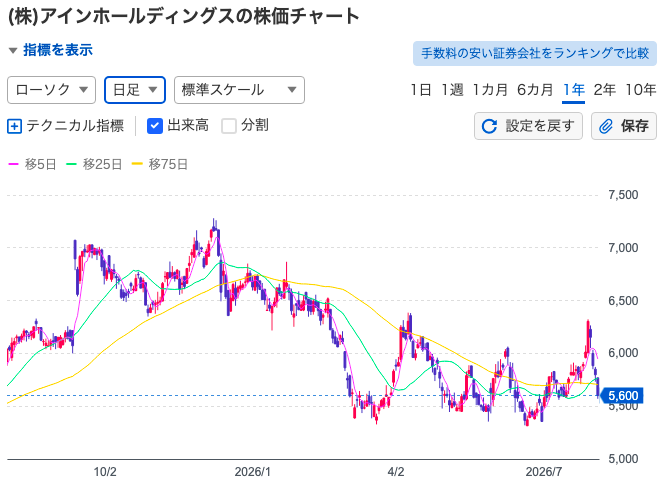Click the 2026/1 date axis label
666x492 pixels.
(x=252, y=472)
